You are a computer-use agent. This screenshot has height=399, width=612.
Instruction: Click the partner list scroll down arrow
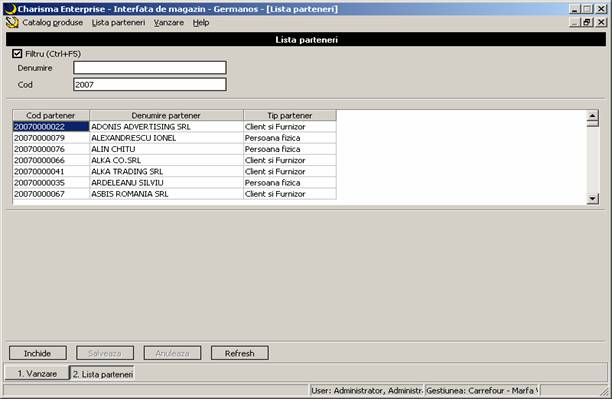[x=592, y=199]
